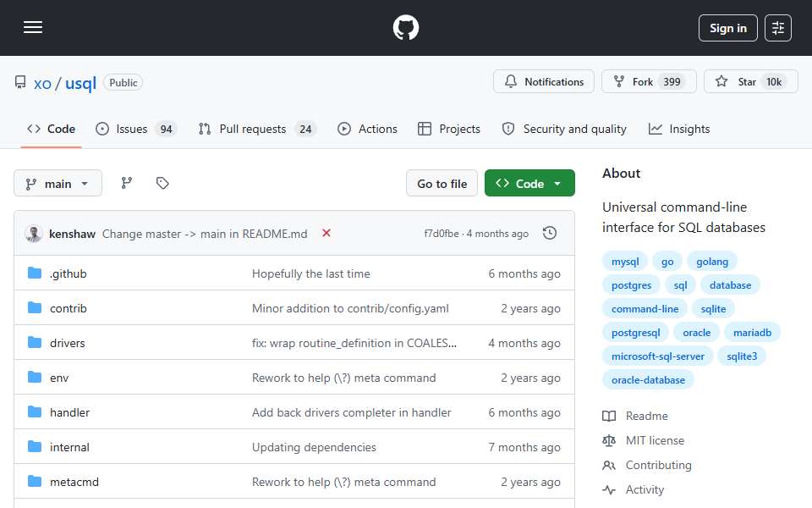Switch to the Code tab
Image resolution: width=812 pixels, height=508 pixels.
(x=51, y=129)
